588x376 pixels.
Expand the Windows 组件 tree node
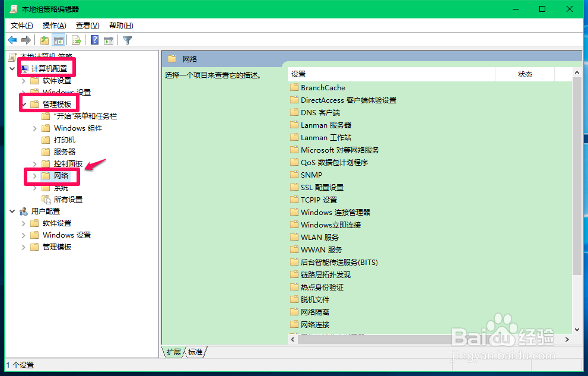point(34,128)
